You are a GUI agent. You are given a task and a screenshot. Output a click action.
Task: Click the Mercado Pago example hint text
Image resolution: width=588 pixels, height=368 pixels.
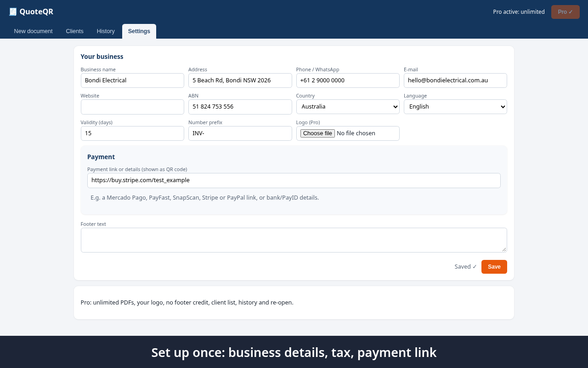point(204,198)
